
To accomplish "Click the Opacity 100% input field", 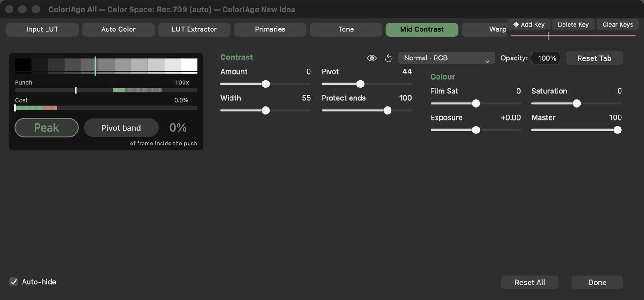I will 546,58.
